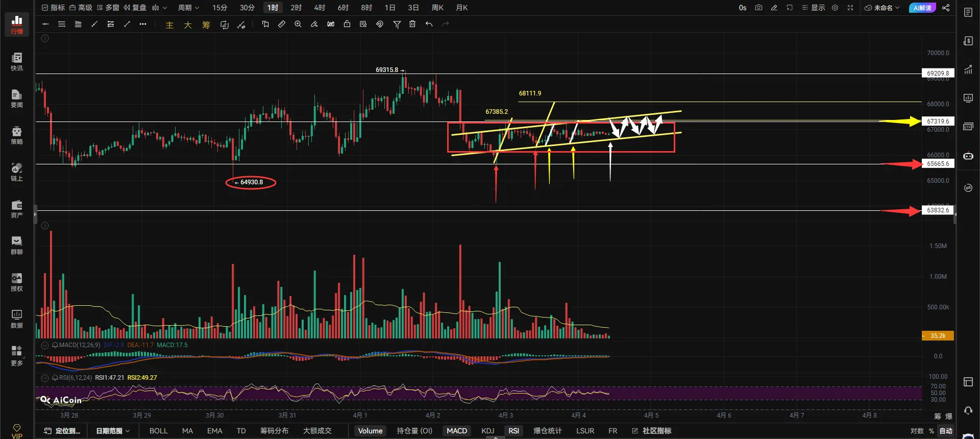Image resolution: width=980 pixels, height=439 pixels.
Task: Click the 67319.6 price level label
Action: point(938,121)
